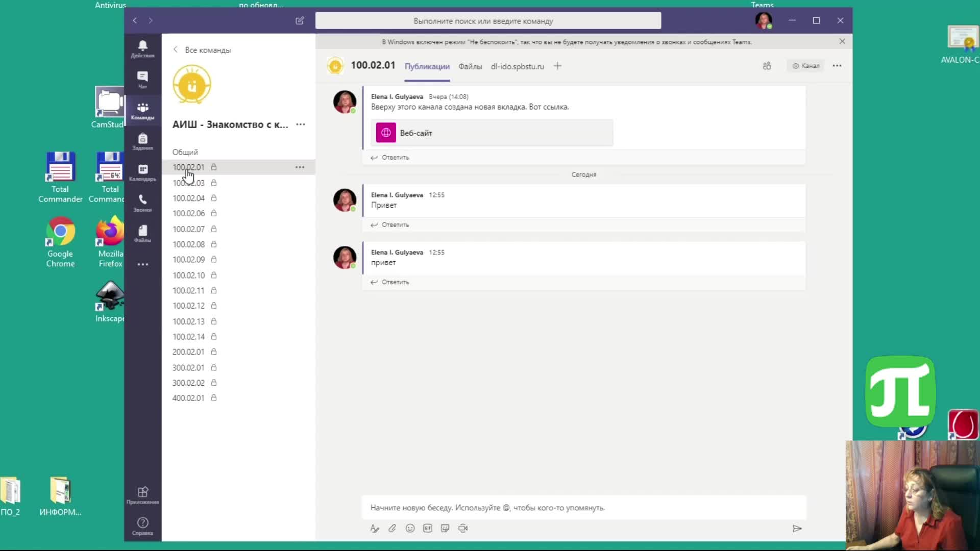
Task: Open the Activity feed in Teams sidebar
Action: click(x=142, y=49)
